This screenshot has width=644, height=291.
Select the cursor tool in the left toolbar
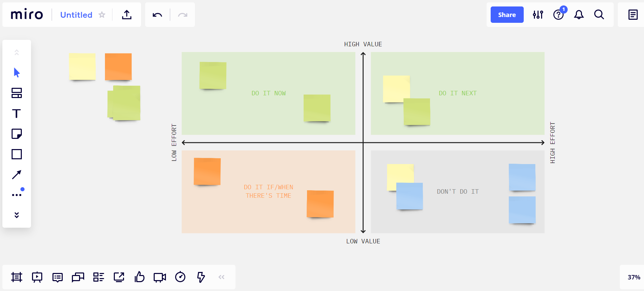tap(17, 72)
